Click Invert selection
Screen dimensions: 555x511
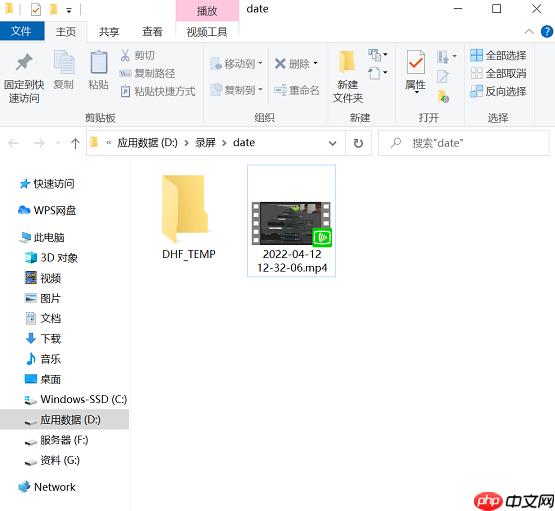click(498, 91)
